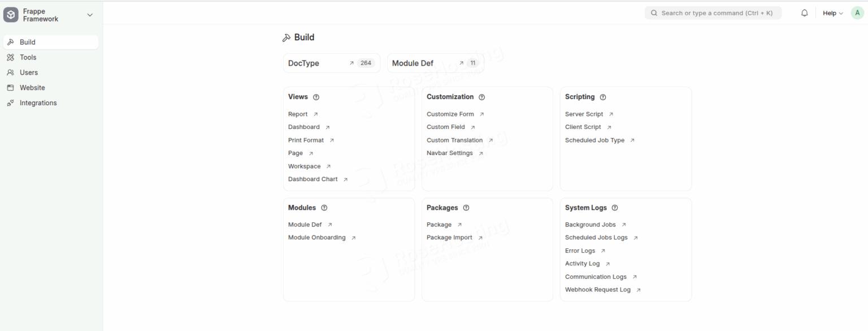
Task: Click the Frappe Framework logo icon
Action: (11, 15)
